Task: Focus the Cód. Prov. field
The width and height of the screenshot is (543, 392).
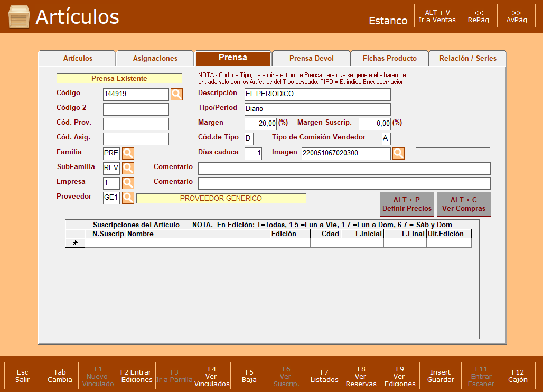Action: click(x=136, y=124)
